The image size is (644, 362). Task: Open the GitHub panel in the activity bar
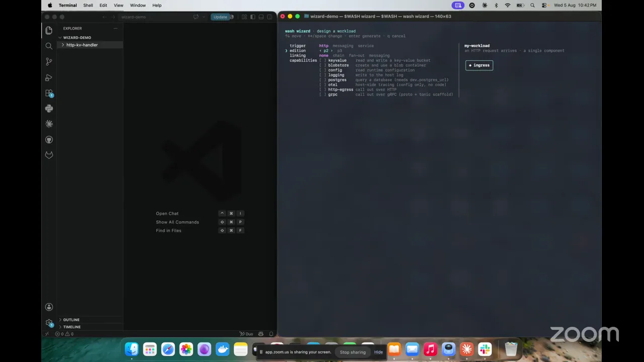click(49, 139)
